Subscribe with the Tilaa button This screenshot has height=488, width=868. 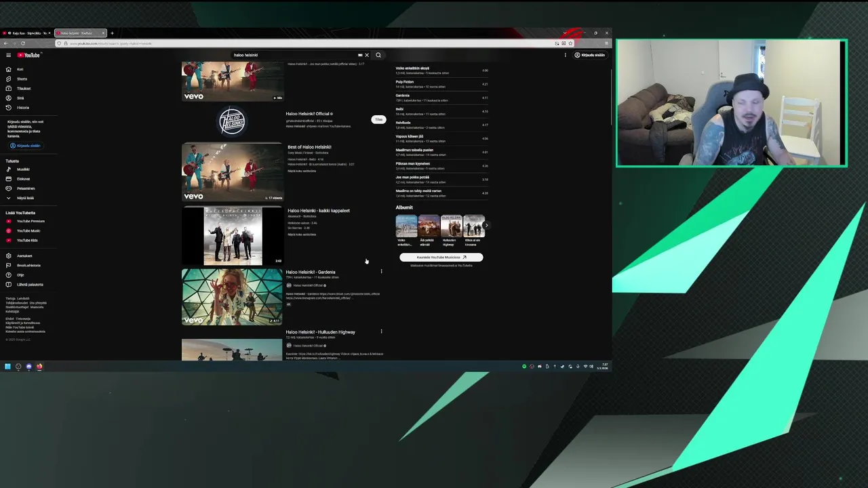click(x=378, y=119)
